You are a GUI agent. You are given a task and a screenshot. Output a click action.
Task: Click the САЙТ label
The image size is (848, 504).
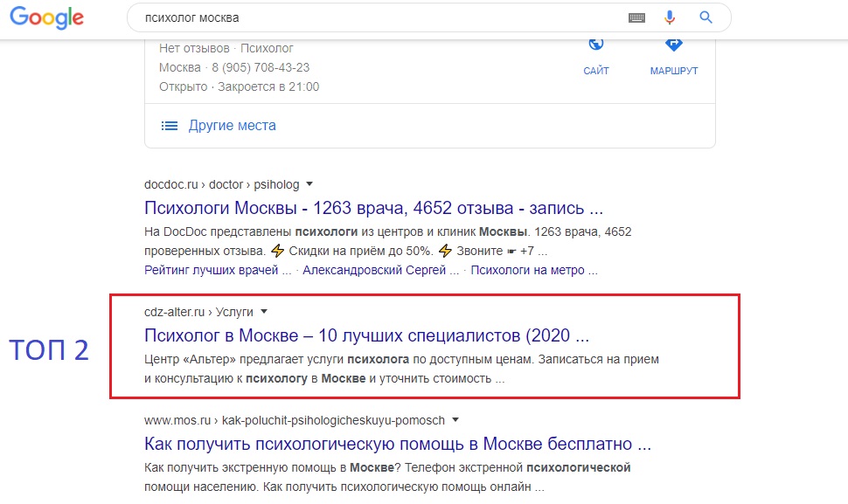[x=596, y=71]
